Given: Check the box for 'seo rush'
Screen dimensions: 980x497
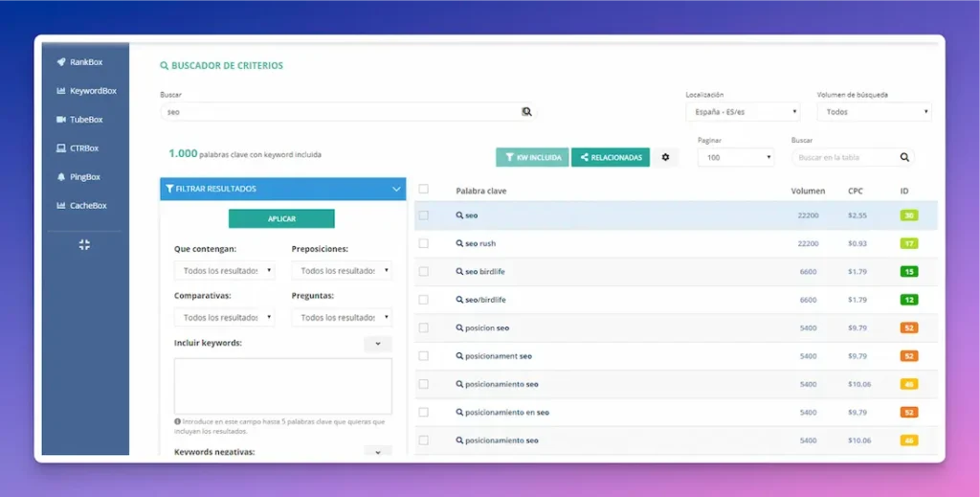Looking at the screenshot, I should [423, 243].
